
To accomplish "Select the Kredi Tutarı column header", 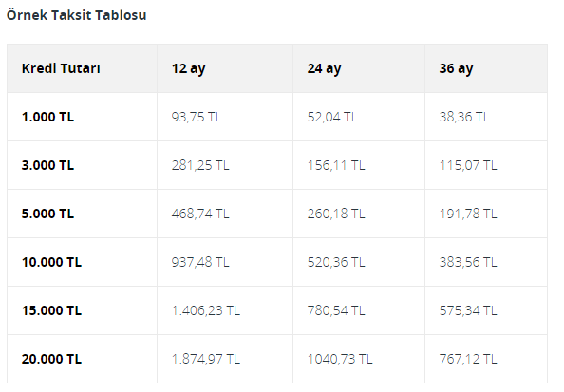I will [61, 68].
